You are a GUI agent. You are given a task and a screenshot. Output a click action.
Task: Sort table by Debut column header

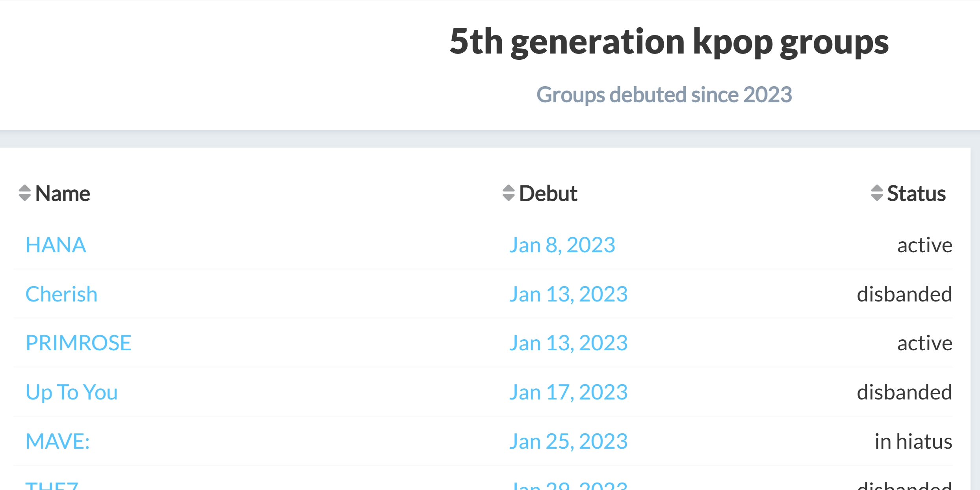[548, 193]
